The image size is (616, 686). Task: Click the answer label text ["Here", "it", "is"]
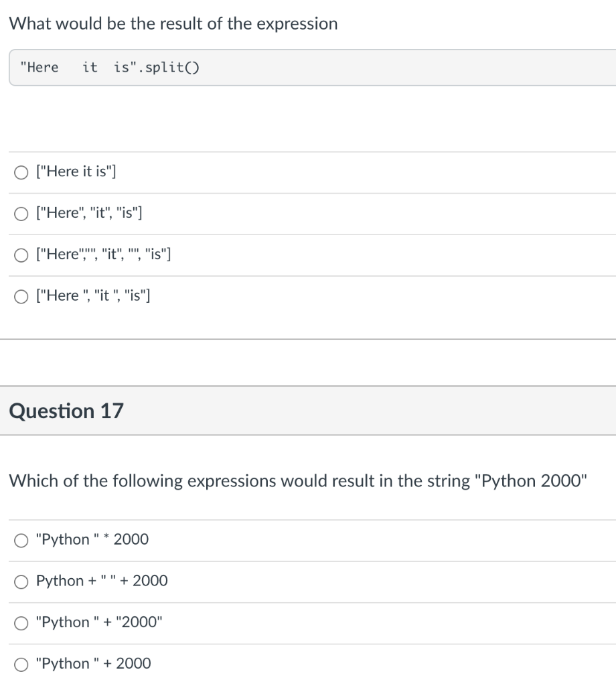(x=89, y=214)
